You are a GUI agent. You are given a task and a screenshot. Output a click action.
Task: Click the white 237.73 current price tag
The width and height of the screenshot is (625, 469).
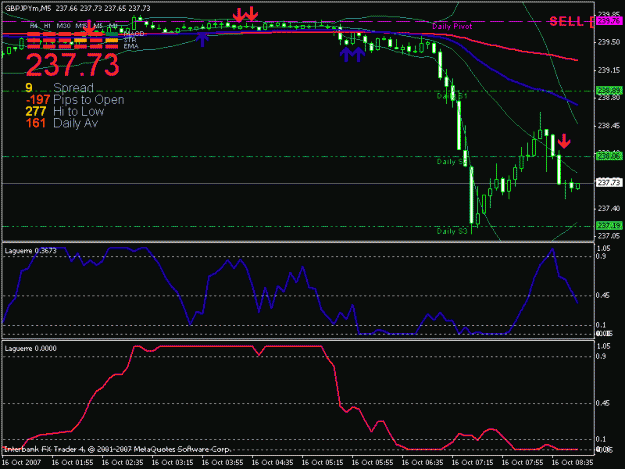[609, 182]
